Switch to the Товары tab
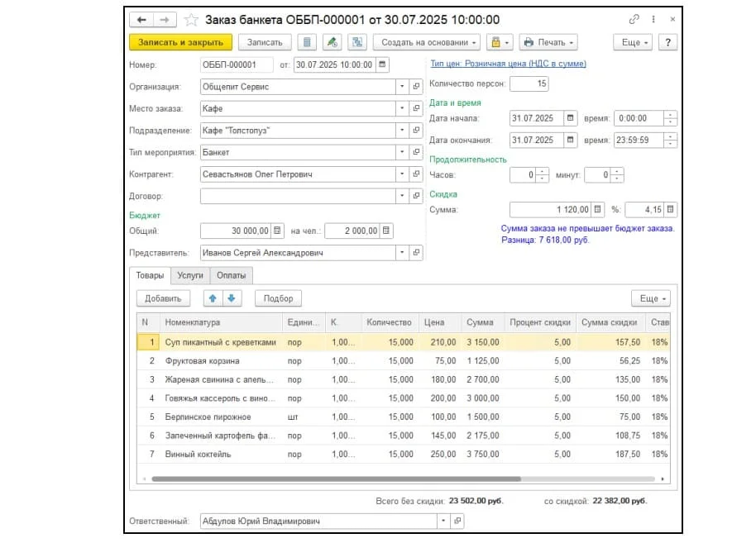756x543 pixels. click(150, 275)
